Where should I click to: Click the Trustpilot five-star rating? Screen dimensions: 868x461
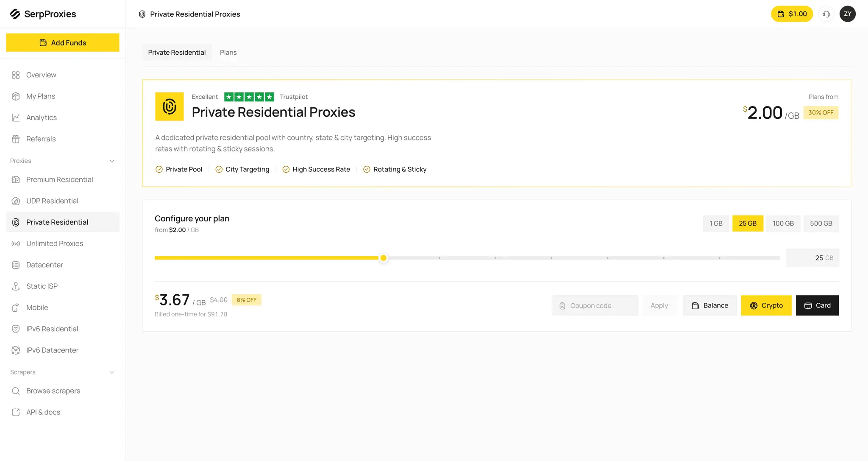pos(249,97)
